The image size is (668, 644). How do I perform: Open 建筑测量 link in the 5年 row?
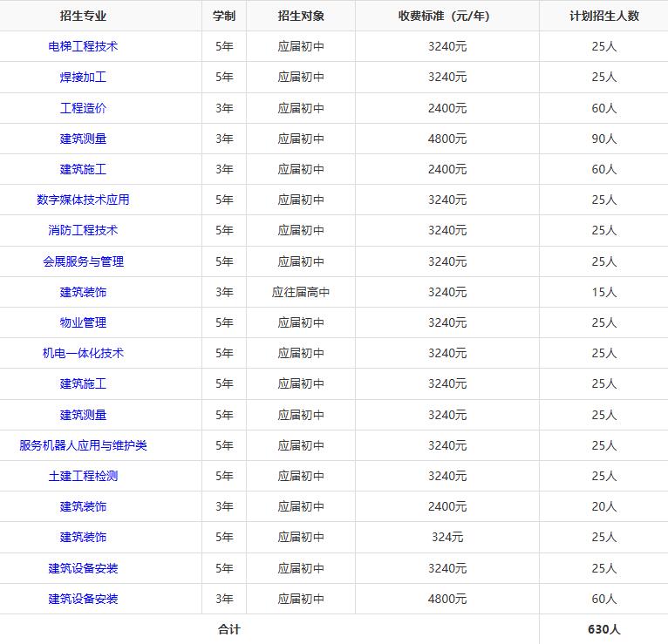pyautogui.click(x=83, y=415)
